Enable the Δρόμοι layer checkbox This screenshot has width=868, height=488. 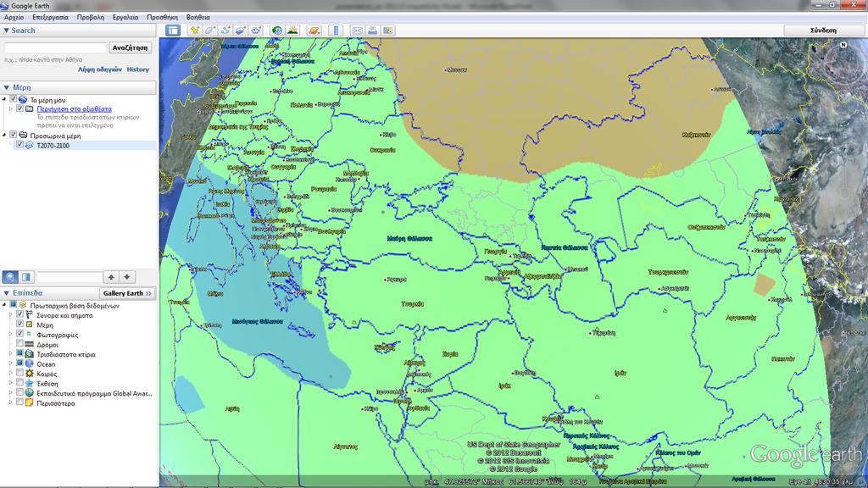pyautogui.click(x=20, y=344)
